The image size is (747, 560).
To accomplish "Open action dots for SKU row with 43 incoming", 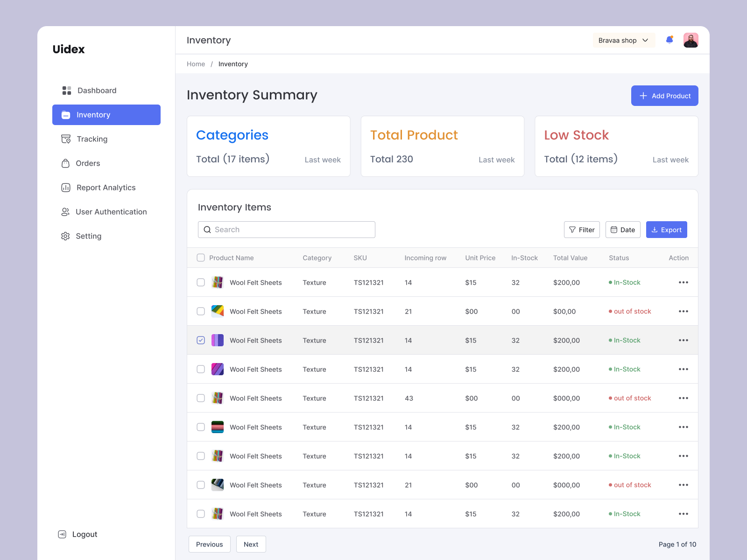I will pos(684,398).
